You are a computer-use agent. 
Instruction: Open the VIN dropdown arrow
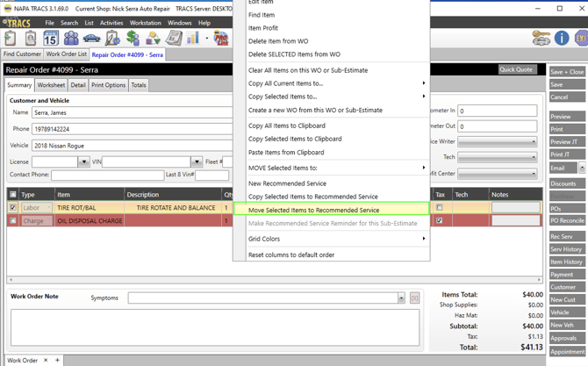[x=197, y=162]
